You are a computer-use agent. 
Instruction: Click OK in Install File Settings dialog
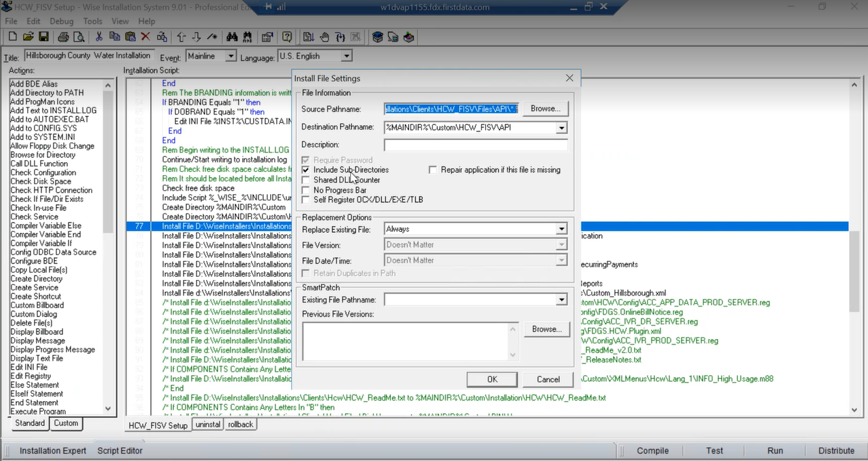pyautogui.click(x=492, y=380)
